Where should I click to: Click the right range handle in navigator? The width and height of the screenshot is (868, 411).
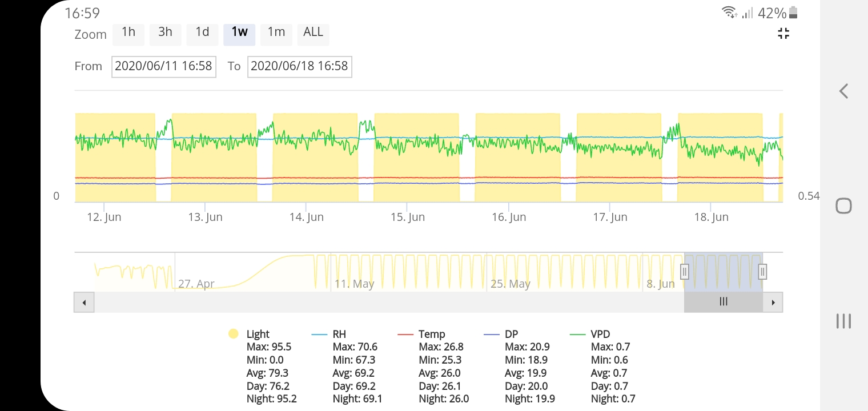[x=762, y=272]
